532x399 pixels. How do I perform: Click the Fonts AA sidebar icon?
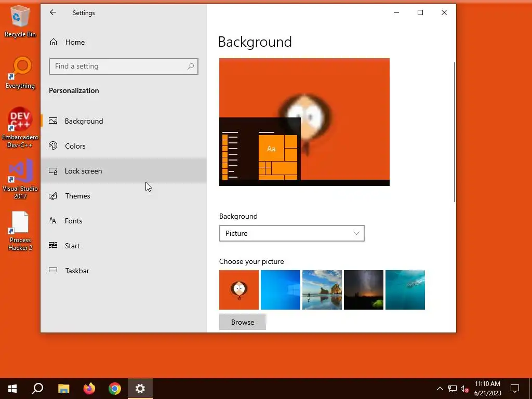(x=53, y=220)
